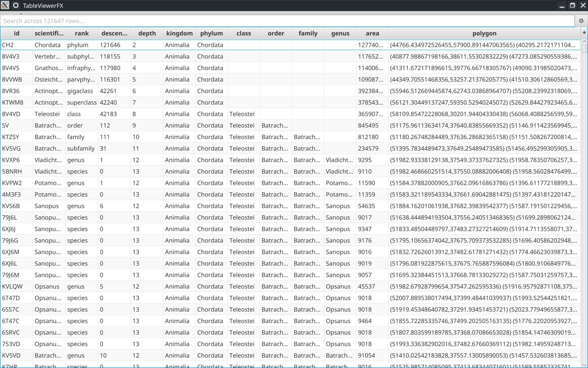Sort by the scientific name column header
The width and height of the screenshot is (588, 368).
(x=49, y=33)
